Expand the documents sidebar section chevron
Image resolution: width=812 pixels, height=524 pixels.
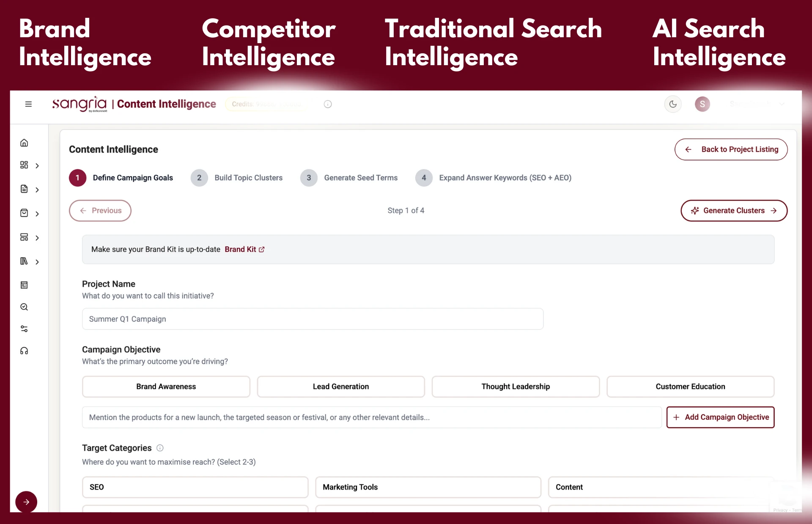pyautogui.click(x=37, y=189)
